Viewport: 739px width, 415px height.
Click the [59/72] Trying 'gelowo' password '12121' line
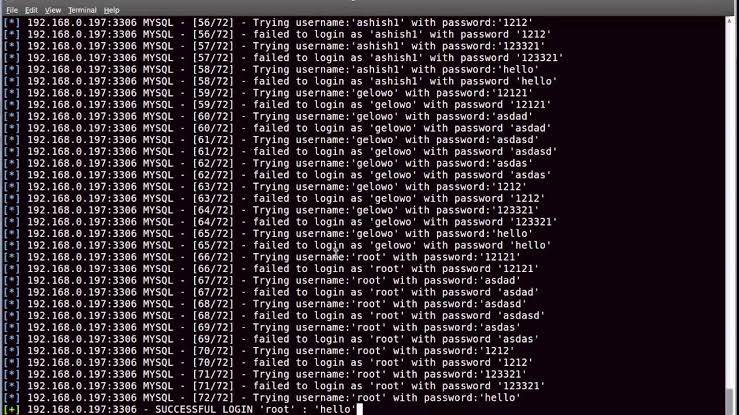268,93
